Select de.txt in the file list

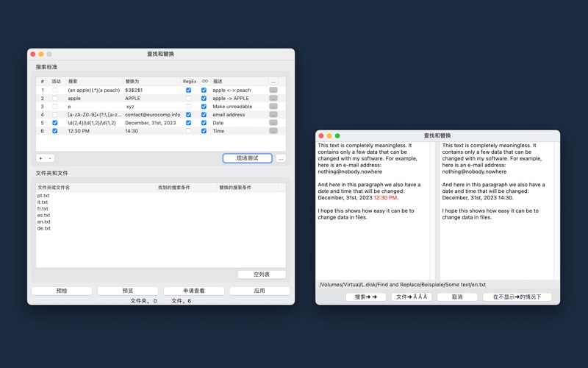pos(44,228)
